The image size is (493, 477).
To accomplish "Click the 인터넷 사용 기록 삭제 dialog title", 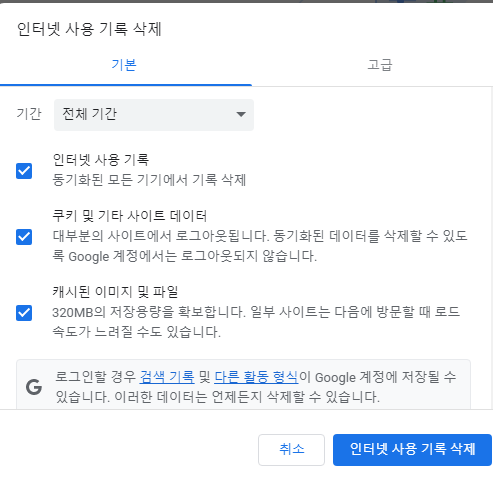I will 89,29.
